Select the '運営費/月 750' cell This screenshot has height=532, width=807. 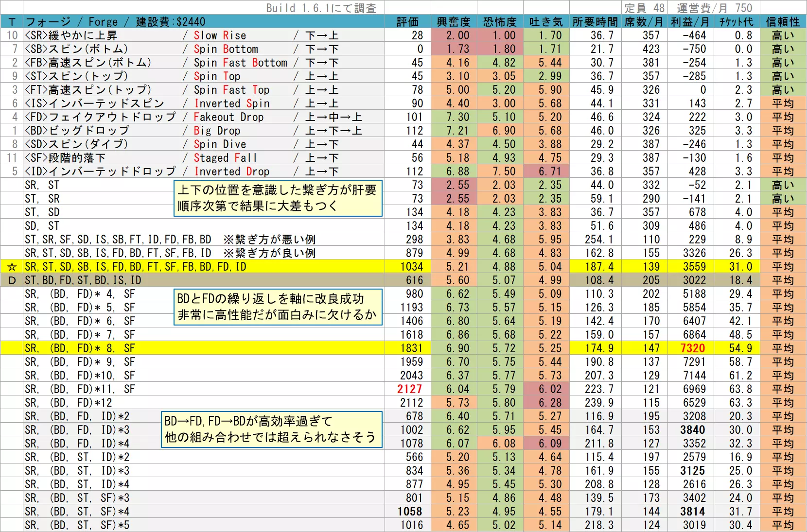[714, 8]
